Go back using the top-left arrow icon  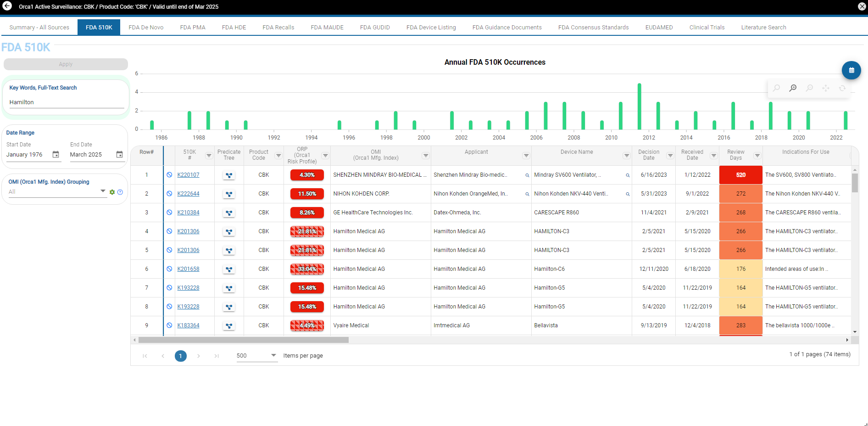pos(7,6)
